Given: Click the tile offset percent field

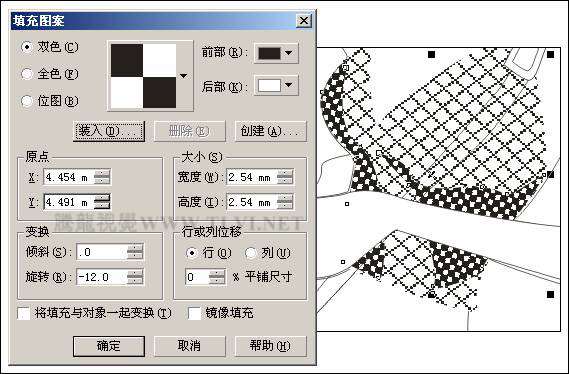Looking at the screenshot, I should point(197,278).
